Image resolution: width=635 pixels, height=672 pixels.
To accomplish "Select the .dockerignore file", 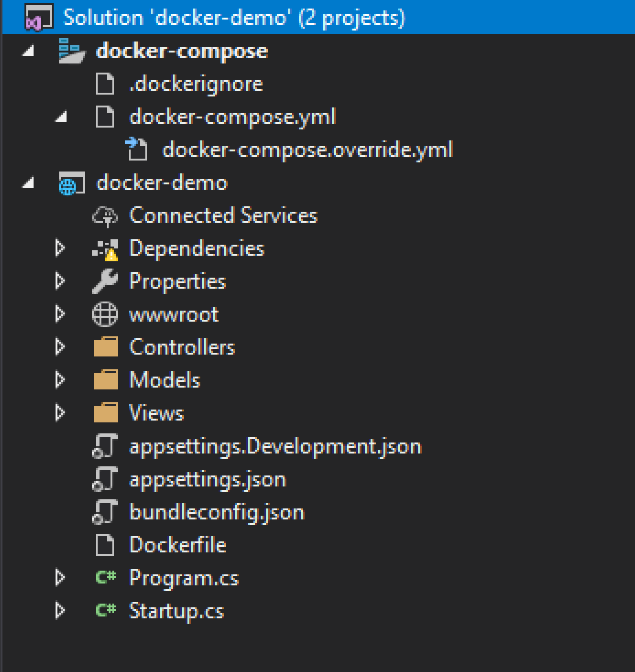I will pyautogui.click(x=195, y=84).
